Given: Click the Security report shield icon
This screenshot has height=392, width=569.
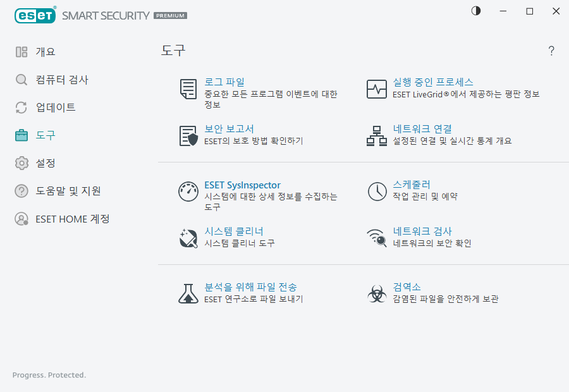Looking at the screenshot, I should coord(188,135).
